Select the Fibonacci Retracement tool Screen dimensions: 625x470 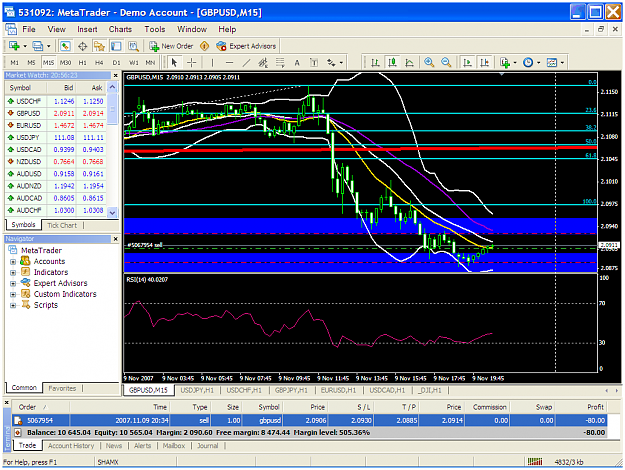pos(280,63)
